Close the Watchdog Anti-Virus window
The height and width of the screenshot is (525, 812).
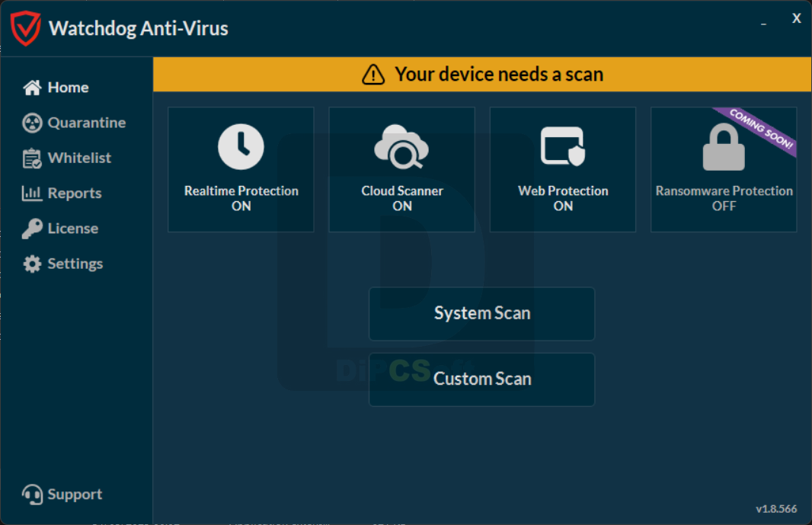tap(797, 18)
